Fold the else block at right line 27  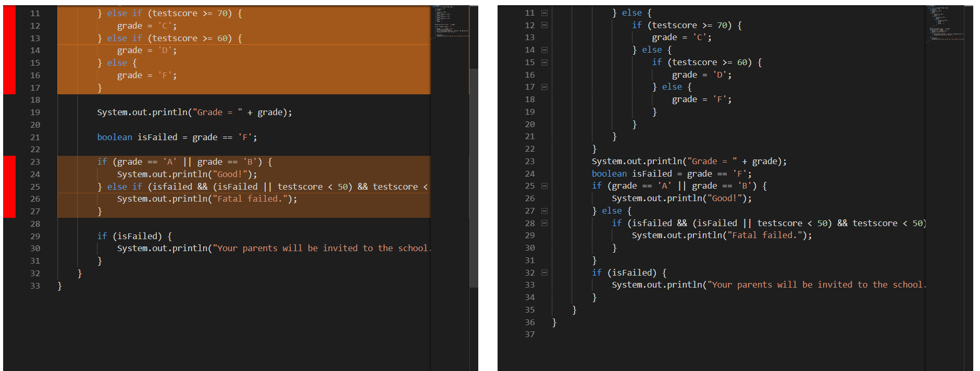click(x=544, y=211)
